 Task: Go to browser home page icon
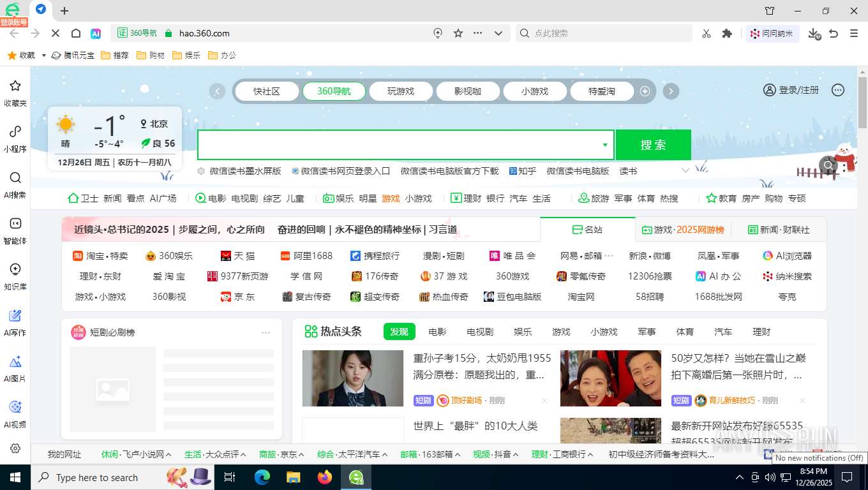tap(75, 33)
